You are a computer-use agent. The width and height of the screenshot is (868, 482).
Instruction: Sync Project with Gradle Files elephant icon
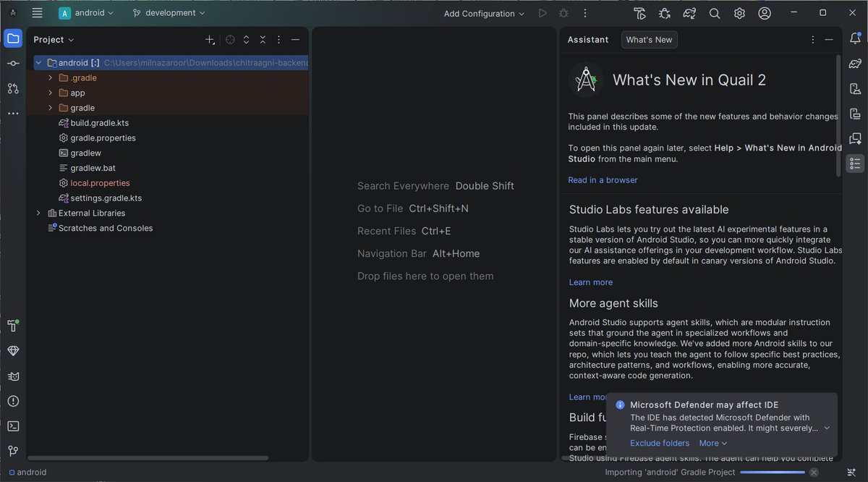click(x=689, y=13)
